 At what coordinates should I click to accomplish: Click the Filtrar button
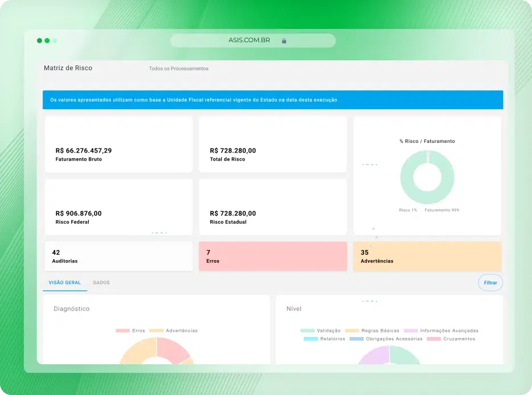click(490, 283)
